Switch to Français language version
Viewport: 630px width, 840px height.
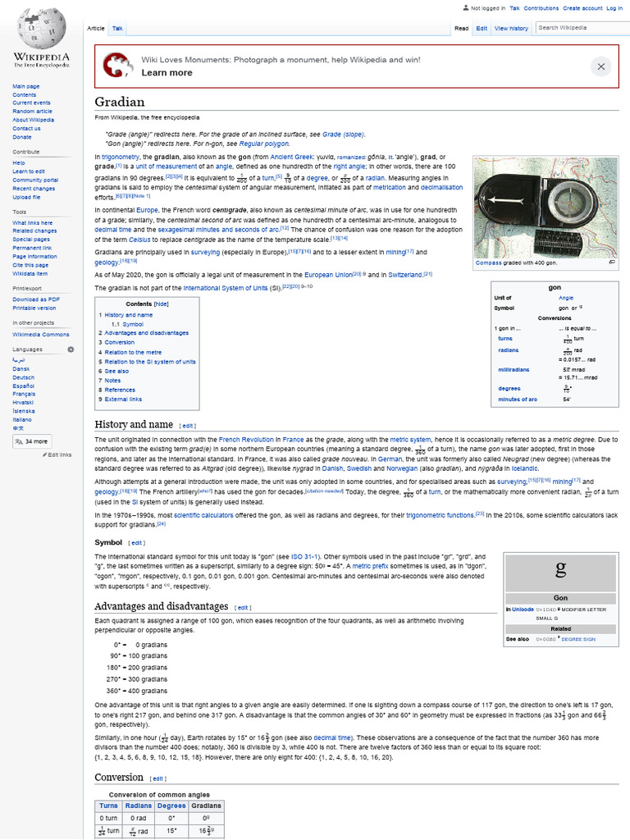tap(23, 394)
